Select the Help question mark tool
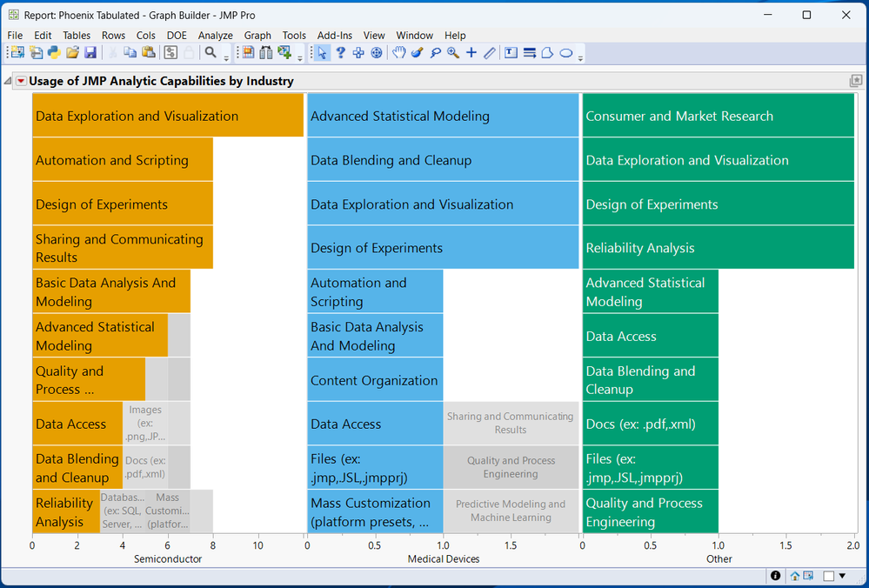Viewport: 869px width, 588px height. tap(340, 53)
